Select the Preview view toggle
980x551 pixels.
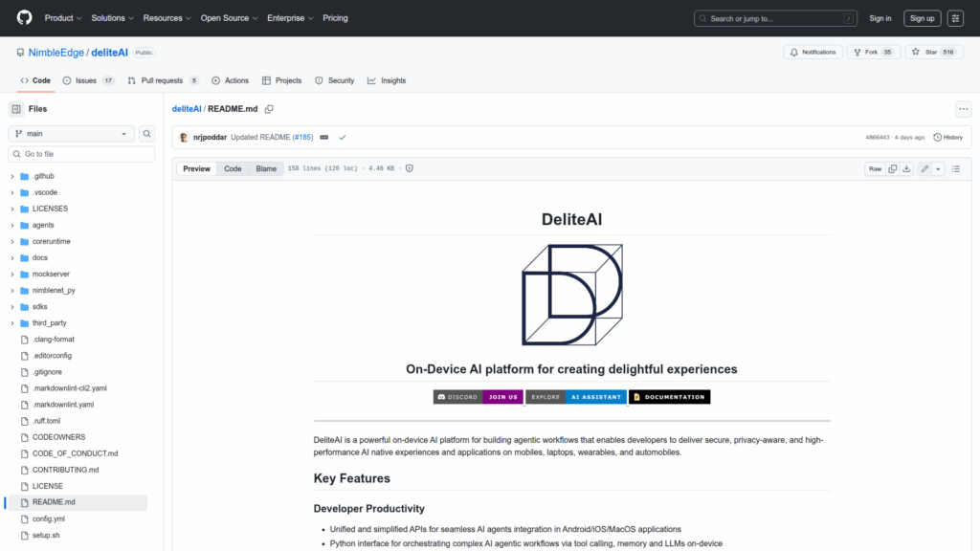(x=196, y=168)
